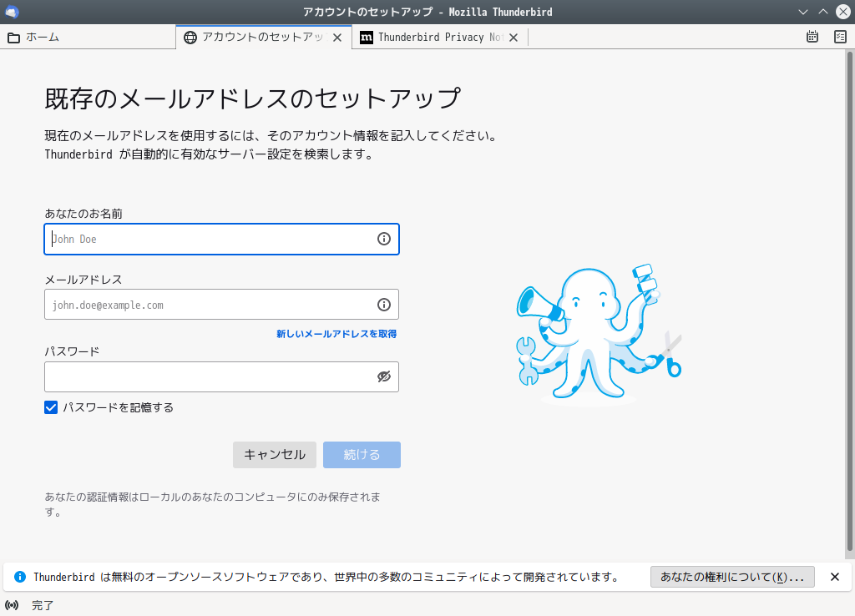
Task: Toggle password visibility eye icon
Action: tap(384, 376)
